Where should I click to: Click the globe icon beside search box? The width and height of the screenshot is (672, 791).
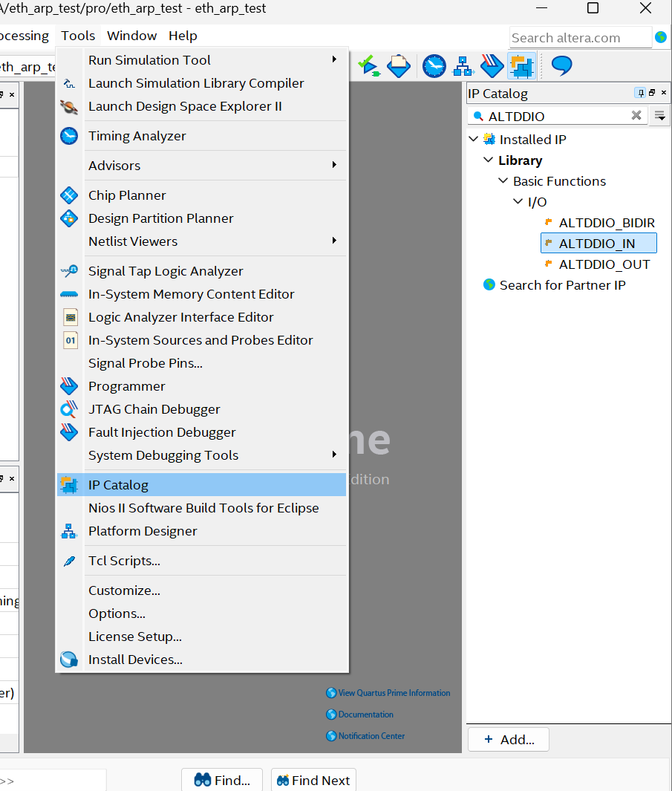tap(661, 37)
